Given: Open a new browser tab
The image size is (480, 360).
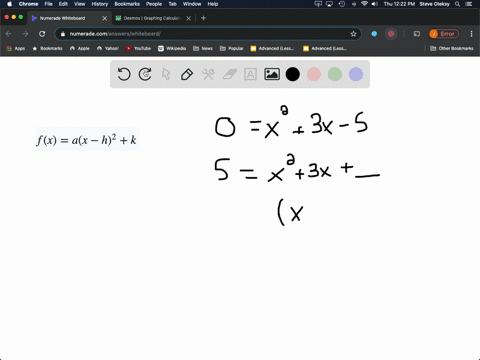Looking at the screenshot, I should [203, 18].
